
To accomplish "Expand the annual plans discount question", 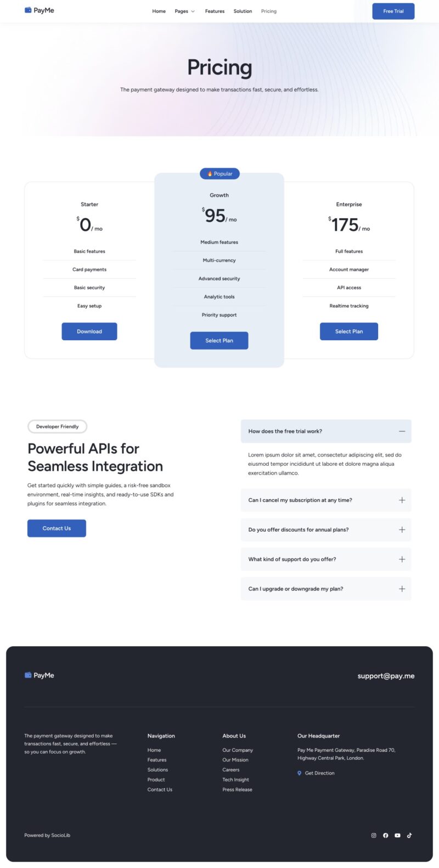I will tap(402, 530).
